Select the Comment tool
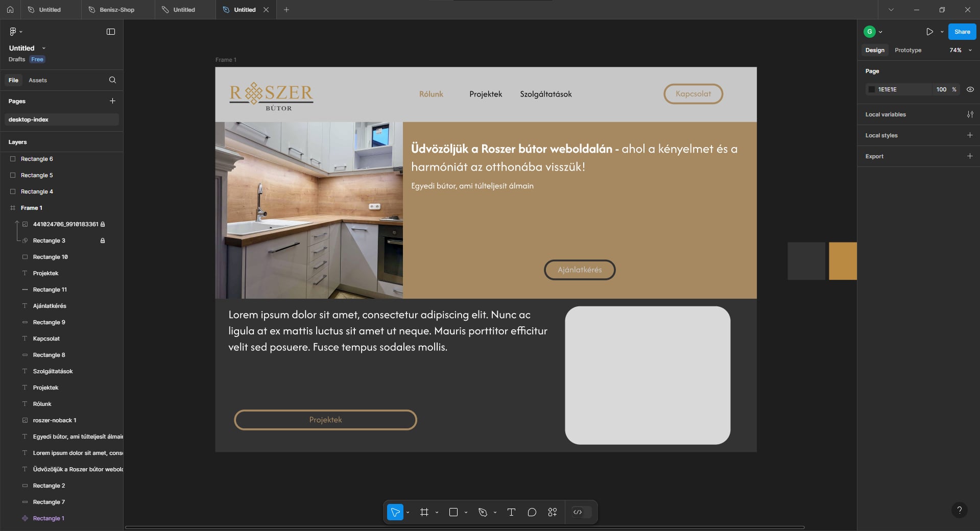Image resolution: width=980 pixels, height=531 pixels. pos(532,512)
